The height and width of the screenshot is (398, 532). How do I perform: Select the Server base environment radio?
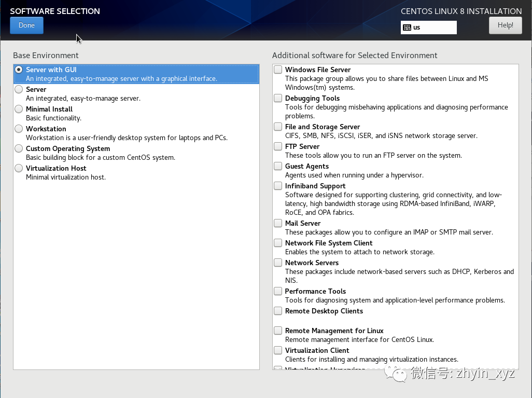coord(19,89)
